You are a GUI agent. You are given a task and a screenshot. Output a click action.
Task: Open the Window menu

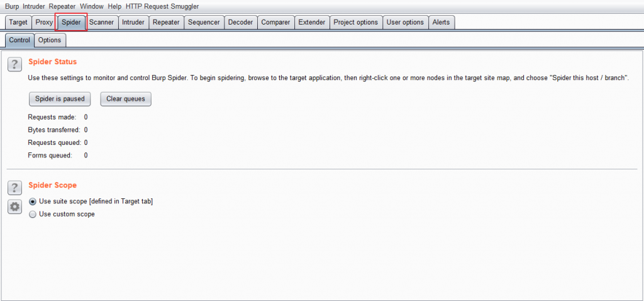[x=92, y=6]
